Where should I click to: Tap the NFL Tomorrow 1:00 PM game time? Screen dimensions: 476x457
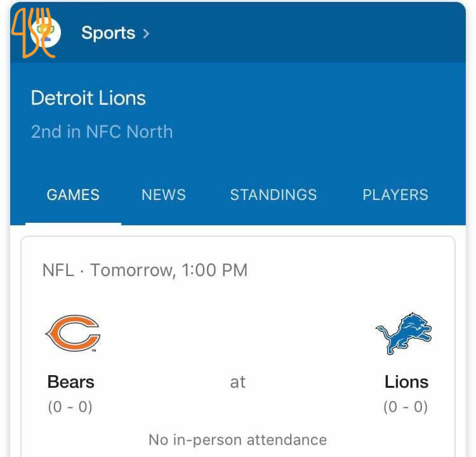[x=145, y=270]
